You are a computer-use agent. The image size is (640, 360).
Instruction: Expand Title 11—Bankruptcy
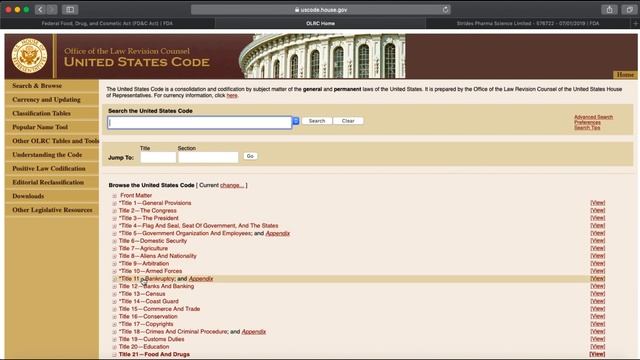pyautogui.click(x=115, y=279)
